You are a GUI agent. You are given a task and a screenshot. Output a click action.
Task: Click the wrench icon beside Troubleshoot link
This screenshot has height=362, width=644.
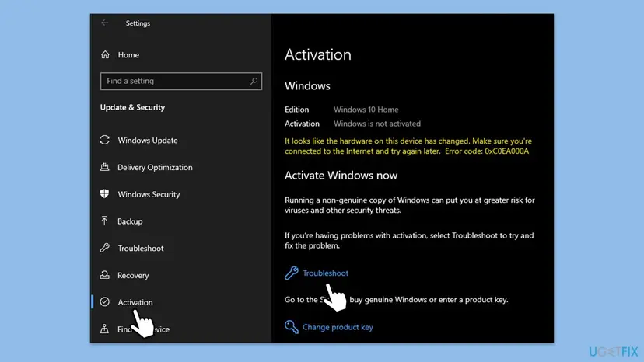[291, 273]
